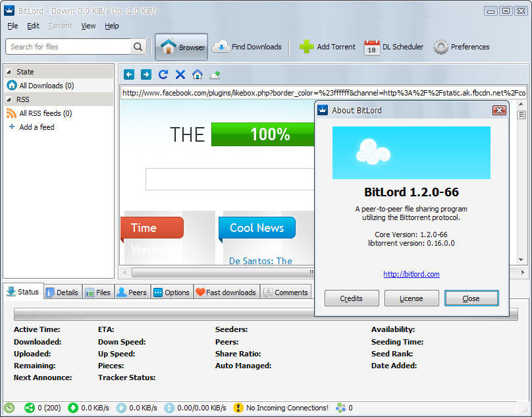Click the Cool News blue banner
The width and height of the screenshot is (532, 417).
click(x=257, y=227)
